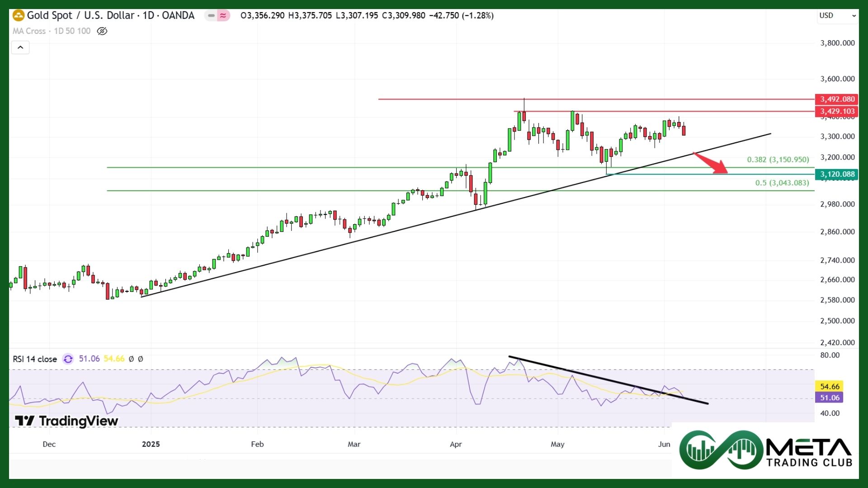
Task: Click the 51.06 purple RSI label
Action: tap(829, 398)
